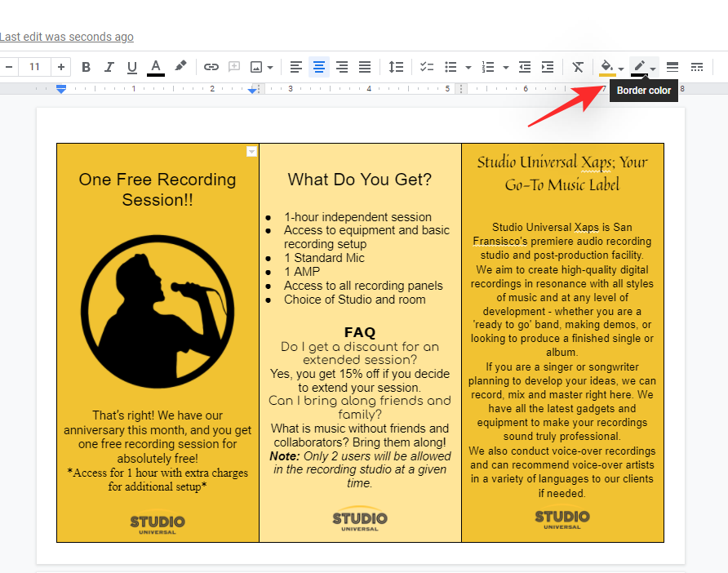728x573 pixels.
Task: Expand the numbered list options arrow
Action: click(507, 68)
